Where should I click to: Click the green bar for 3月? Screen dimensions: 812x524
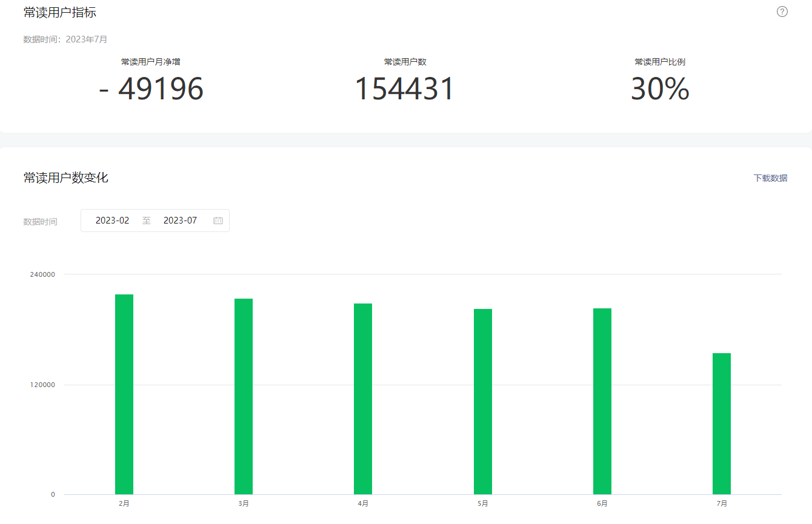[x=244, y=397]
